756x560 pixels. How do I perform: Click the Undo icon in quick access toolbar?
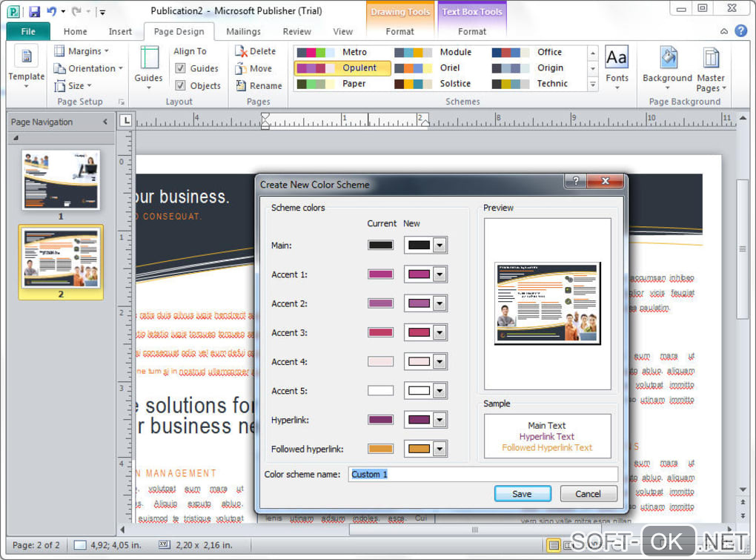tap(52, 10)
